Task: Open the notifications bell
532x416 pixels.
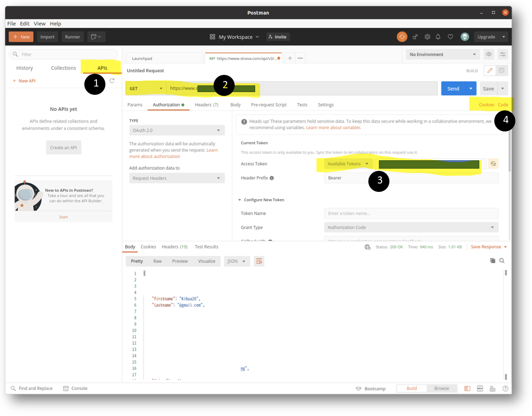Action: click(438, 37)
